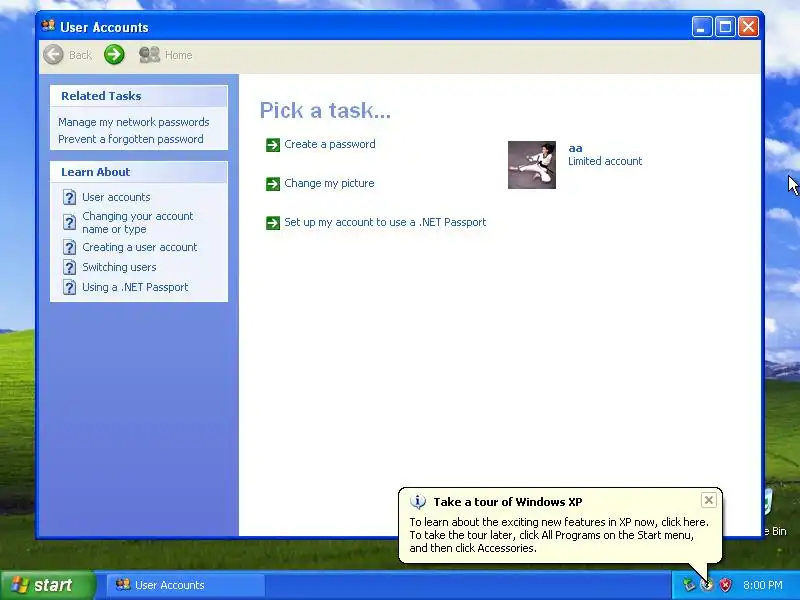Click the help icon next to Switching users
The width and height of the screenshot is (800, 600).
click(x=69, y=267)
